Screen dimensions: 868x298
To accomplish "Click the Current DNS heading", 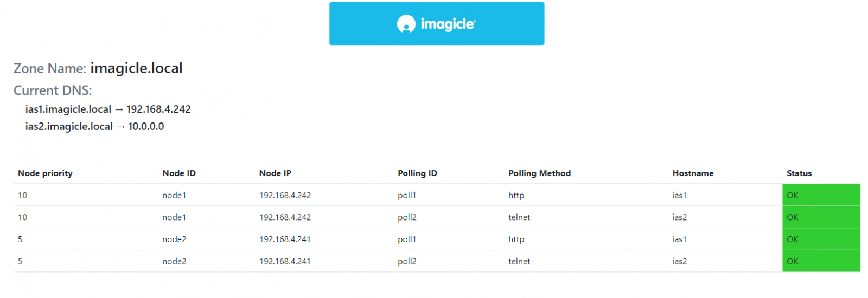I will pos(53,90).
